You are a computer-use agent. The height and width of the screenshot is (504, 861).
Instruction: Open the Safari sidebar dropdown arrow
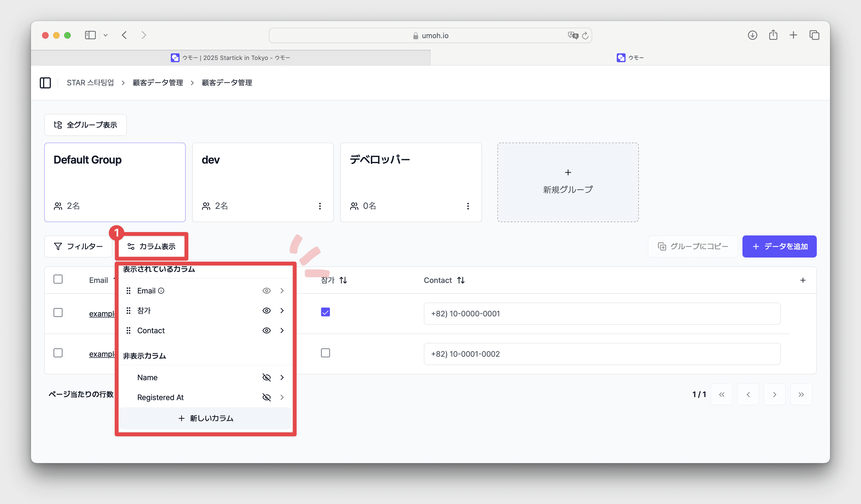coord(106,35)
